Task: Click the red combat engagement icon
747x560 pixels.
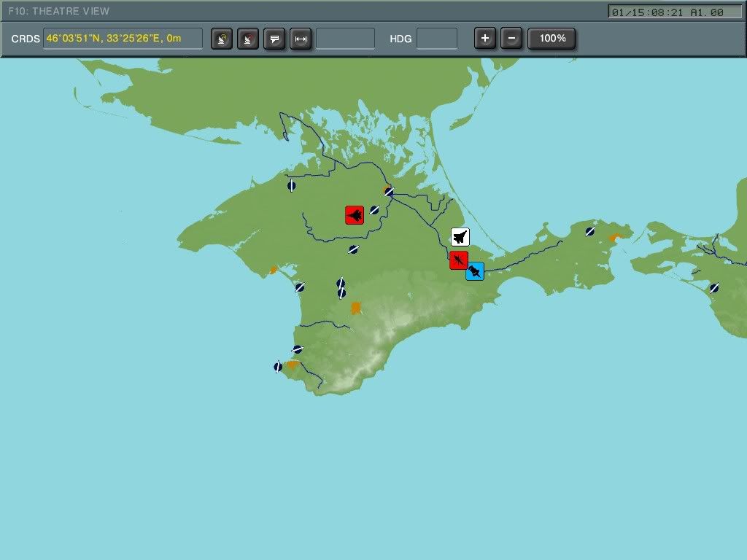Action: click(458, 259)
